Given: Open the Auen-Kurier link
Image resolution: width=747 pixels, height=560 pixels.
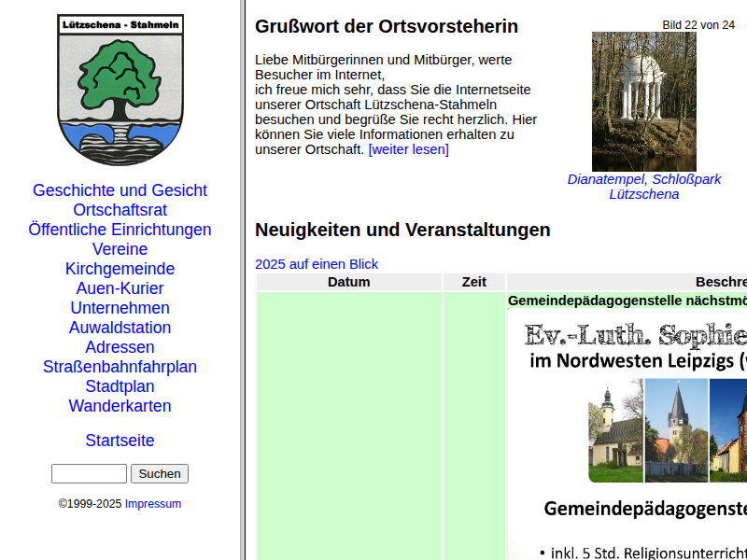Looking at the screenshot, I should tap(120, 288).
